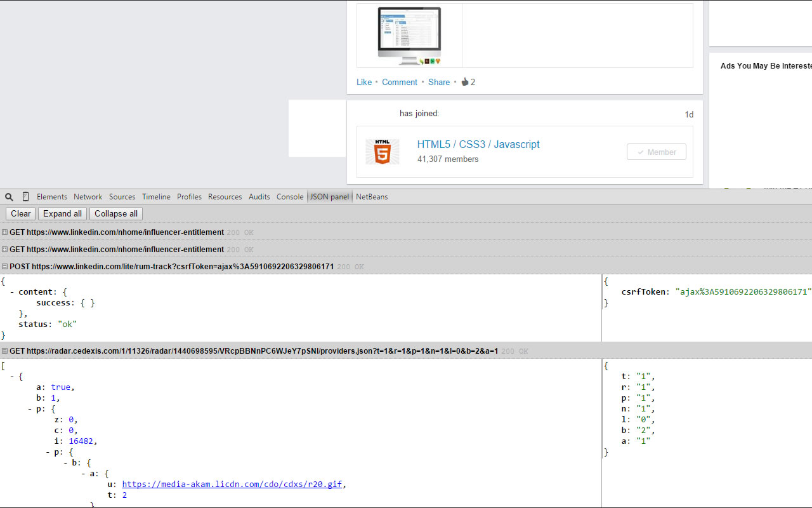
Task: Click POST rum-track request URL text
Action: click(x=183, y=267)
